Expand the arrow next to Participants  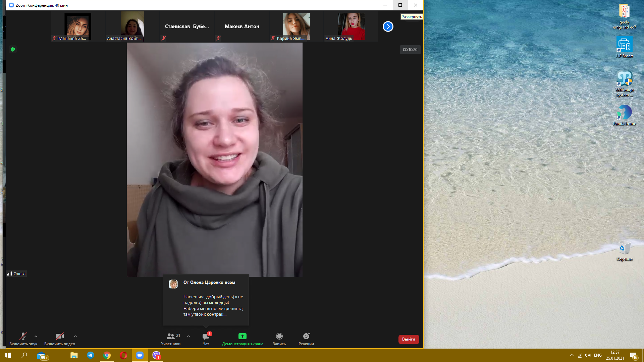point(189,336)
